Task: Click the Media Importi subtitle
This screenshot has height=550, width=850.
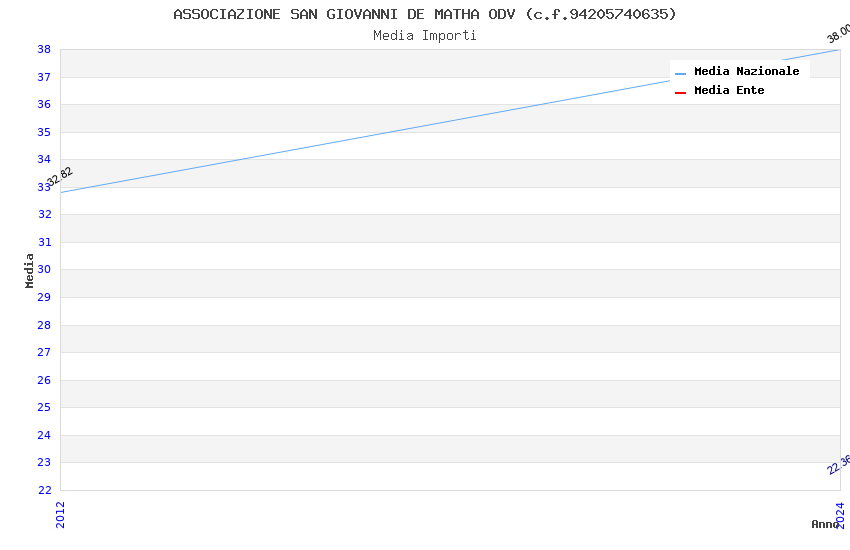Action: click(425, 35)
